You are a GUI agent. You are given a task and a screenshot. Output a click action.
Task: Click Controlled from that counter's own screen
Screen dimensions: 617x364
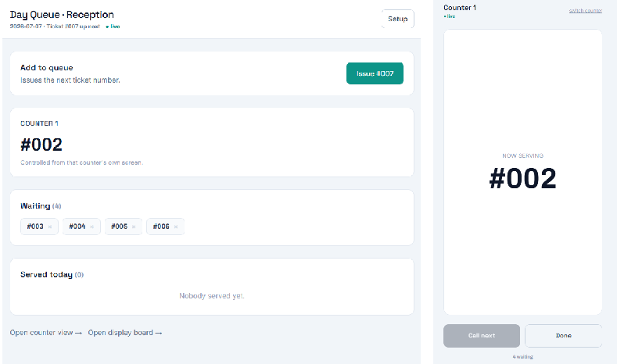(x=82, y=162)
